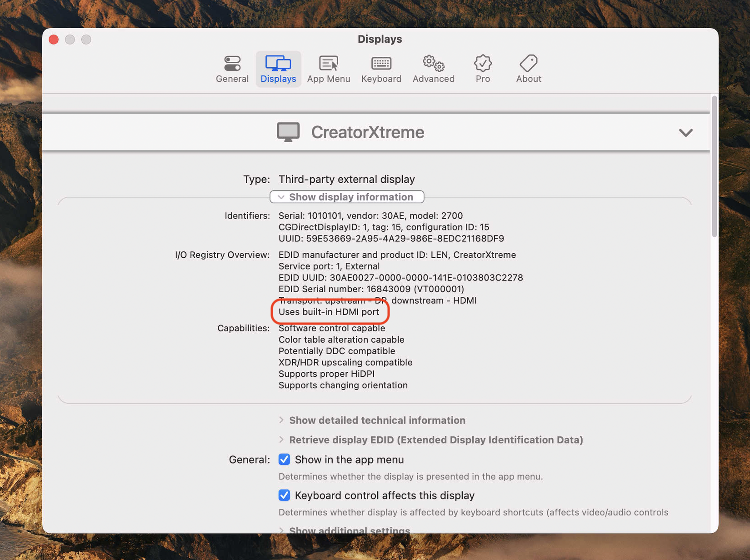
Task: Click the 'Service port: 1, External' line
Action: [329, 266]
